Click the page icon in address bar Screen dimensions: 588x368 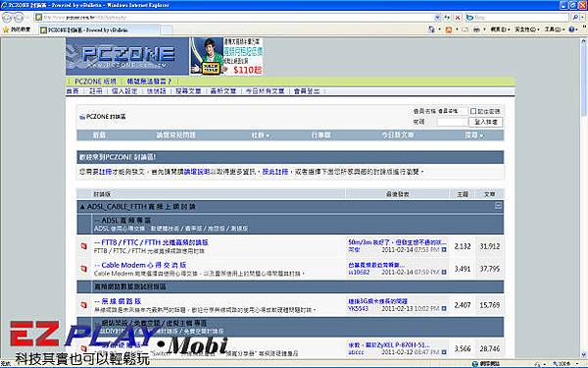pos(38,18)
